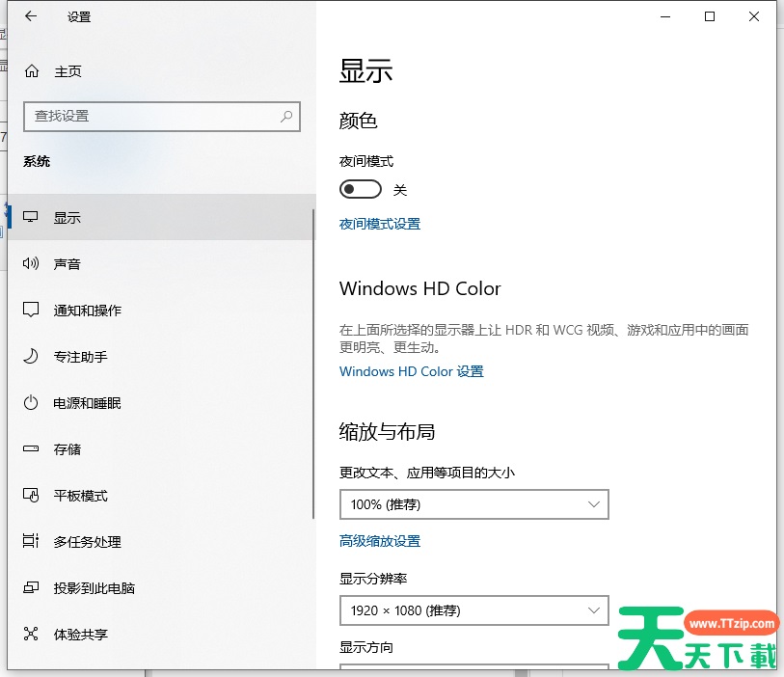Click the back arrow icon
This screenshot has width=784, height=677.
pos(31,16)
